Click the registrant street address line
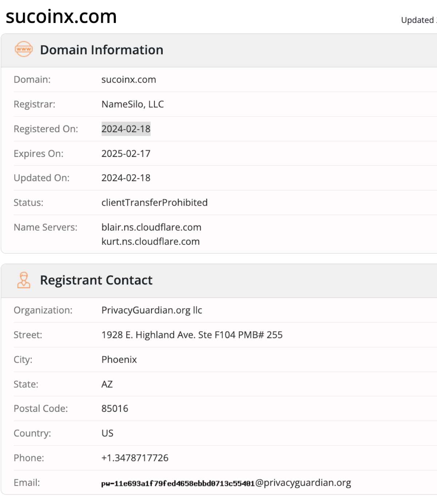This screenshot has width=437, height=504. (192, 334)
